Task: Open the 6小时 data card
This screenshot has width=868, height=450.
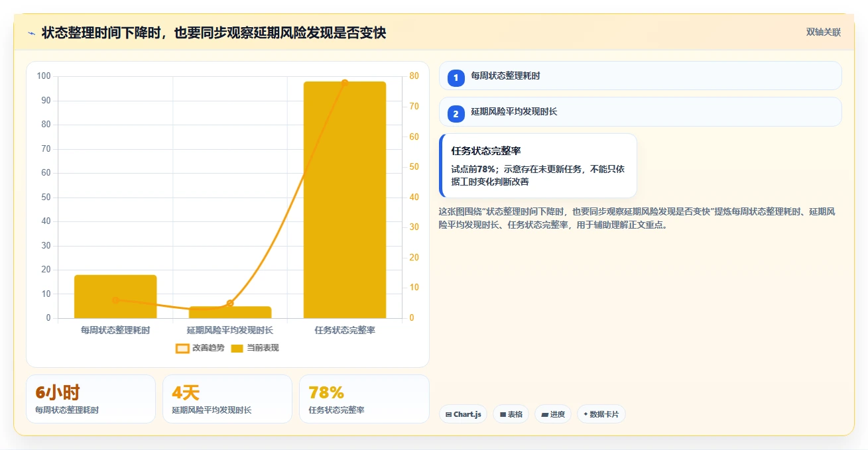Action: 91,399
